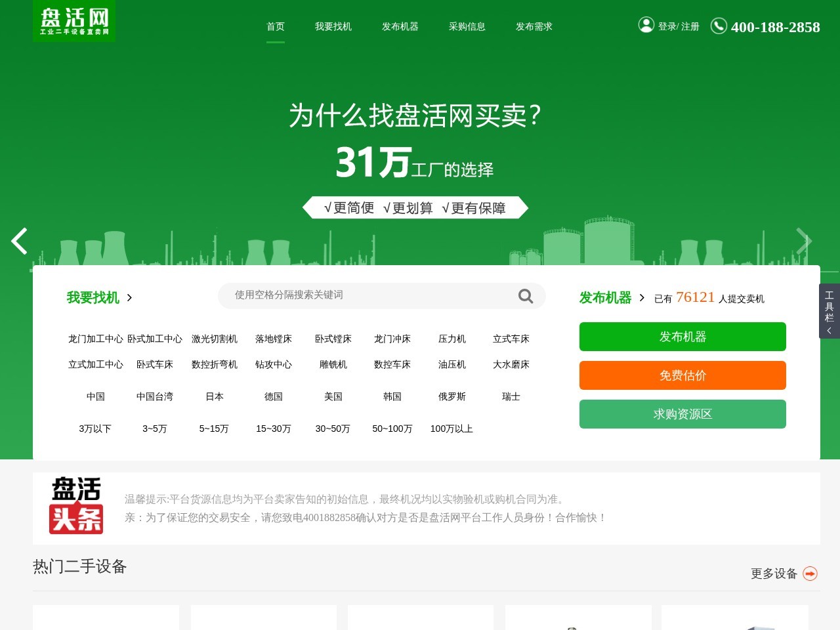
Task: Click the arrow next to 发布机器 heading
Action: pos(642,298)
